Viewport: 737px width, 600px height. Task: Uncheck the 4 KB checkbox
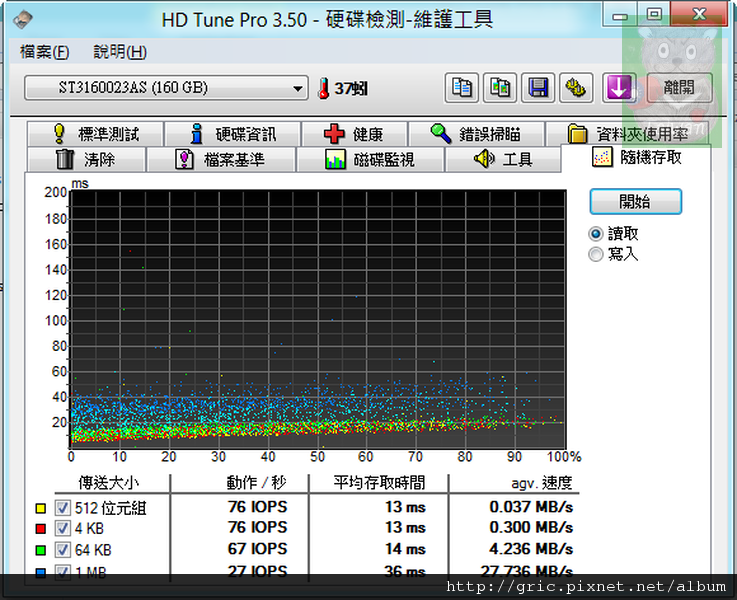coord(63,528)
